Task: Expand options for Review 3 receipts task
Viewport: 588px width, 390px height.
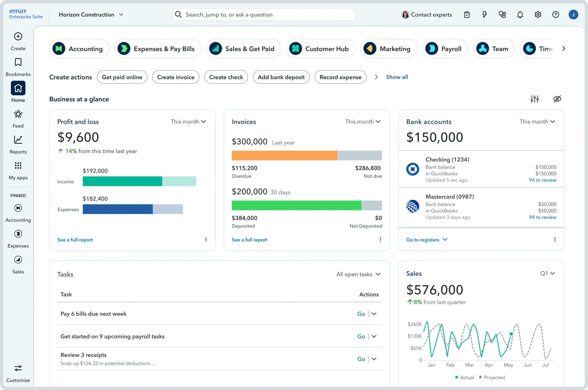Action: pos(374,359)
